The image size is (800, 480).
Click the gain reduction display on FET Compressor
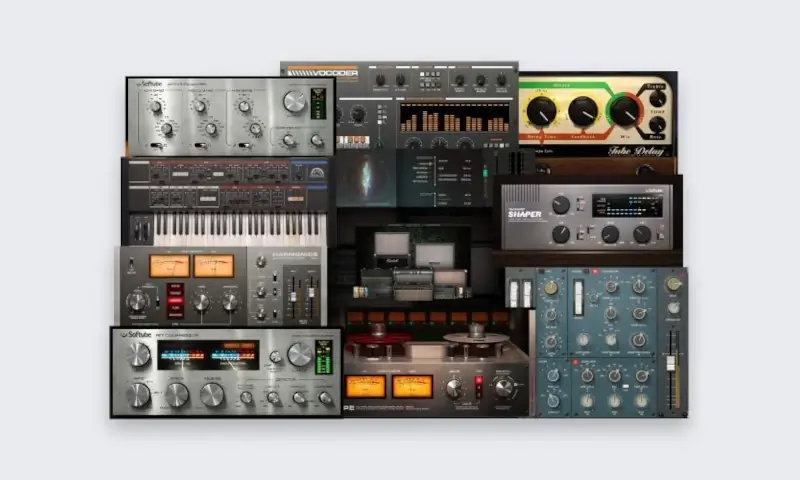208,355
